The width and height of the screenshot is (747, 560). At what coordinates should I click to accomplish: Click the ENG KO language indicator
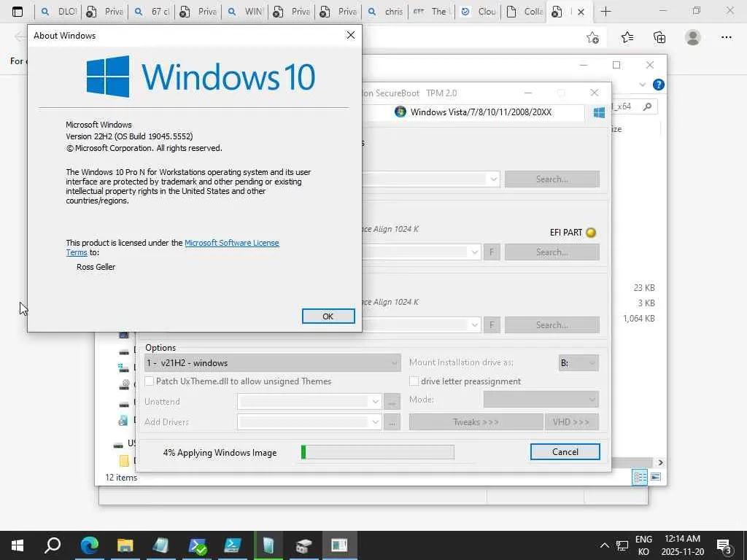(x=643, y=545)
